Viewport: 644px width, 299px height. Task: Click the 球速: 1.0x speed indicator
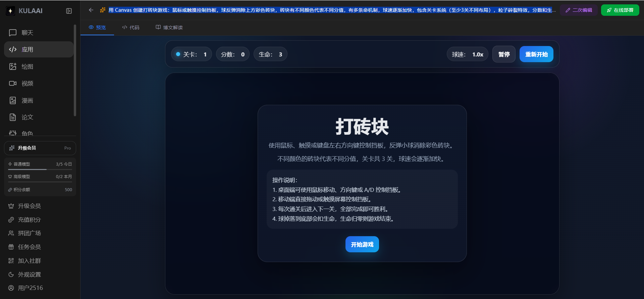click(467, 54)
